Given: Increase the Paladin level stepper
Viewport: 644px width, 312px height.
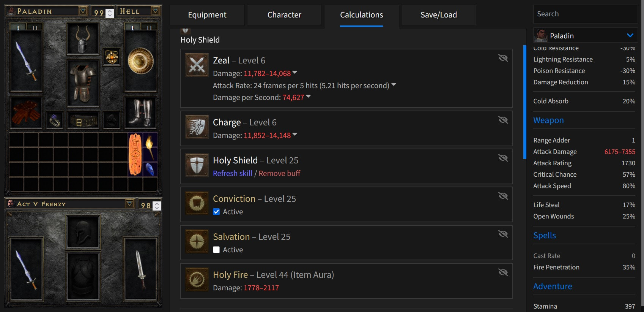Looking at the screenshot, I should (110, 11).
